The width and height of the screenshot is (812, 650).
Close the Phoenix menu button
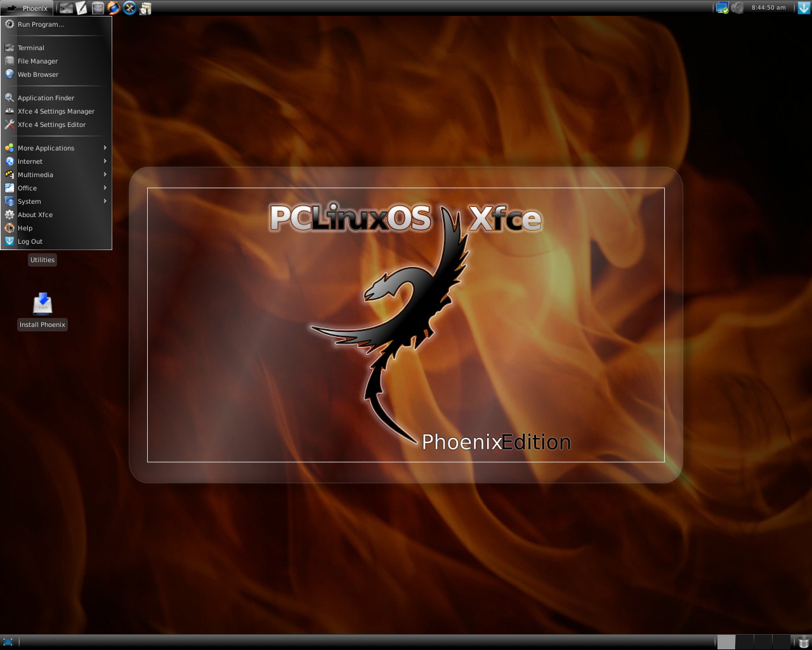point(26,8)
